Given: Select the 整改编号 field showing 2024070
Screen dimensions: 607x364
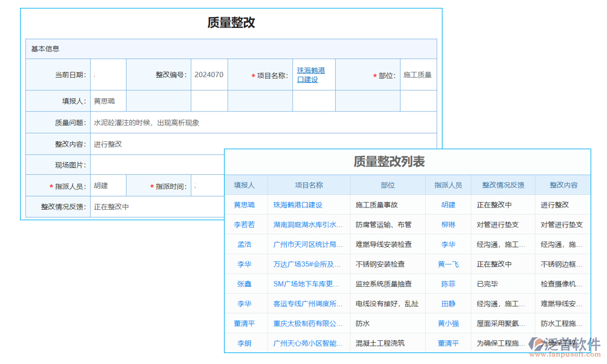Looking at the screenshot, I should coord(209,74).
